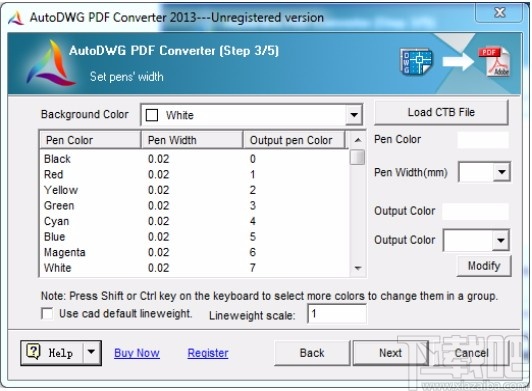Click the AutoDWG logo in the banner
The height and width of the screenshot is (391, 532).
click(51, 63)
